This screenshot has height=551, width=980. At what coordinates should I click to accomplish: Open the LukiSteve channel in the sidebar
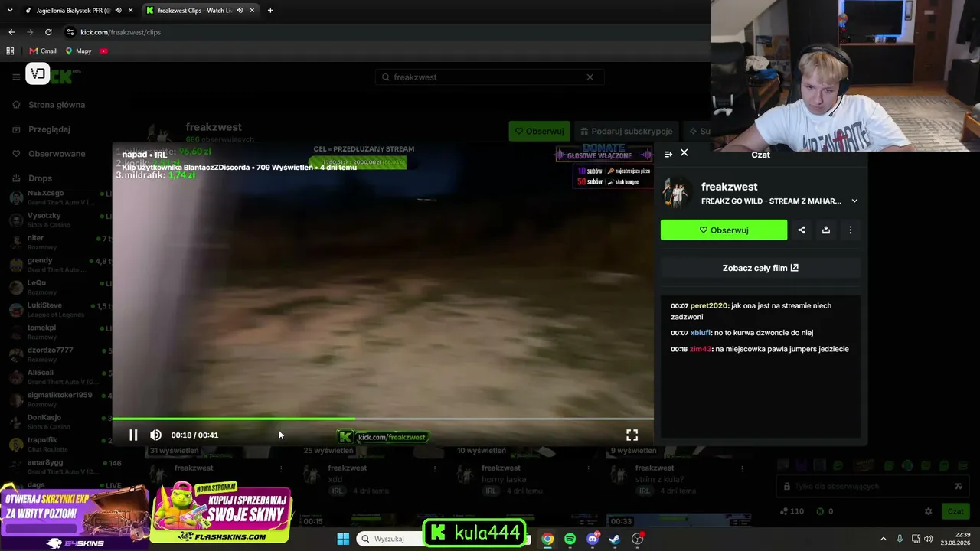click(x=57, y=309)
